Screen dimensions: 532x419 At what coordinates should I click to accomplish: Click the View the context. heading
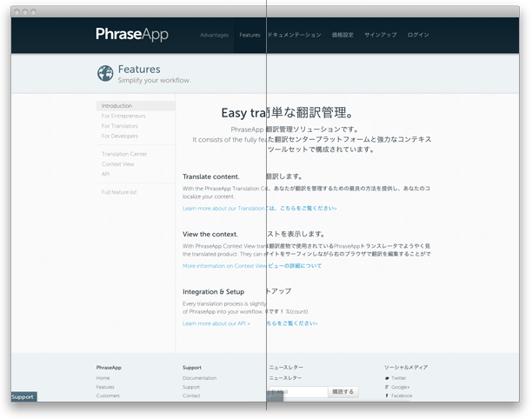[210, 235]
